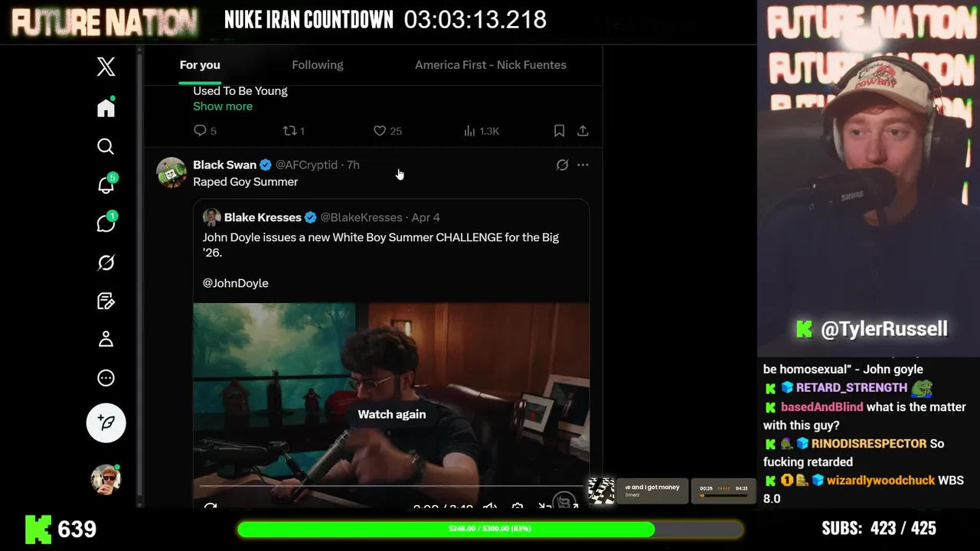
Task: Ask Grok about Black Swan post
Action: tap(562, 165)
